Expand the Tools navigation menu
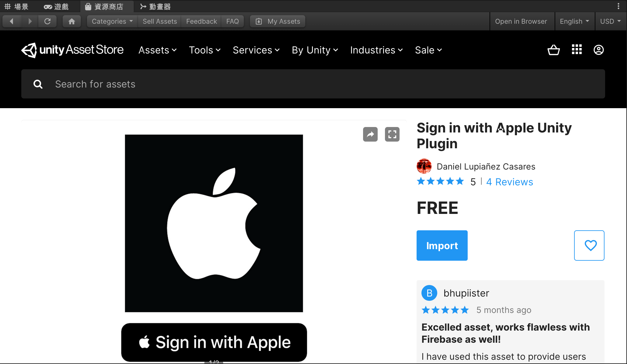627x364 pixels. (x=205, y=50)
